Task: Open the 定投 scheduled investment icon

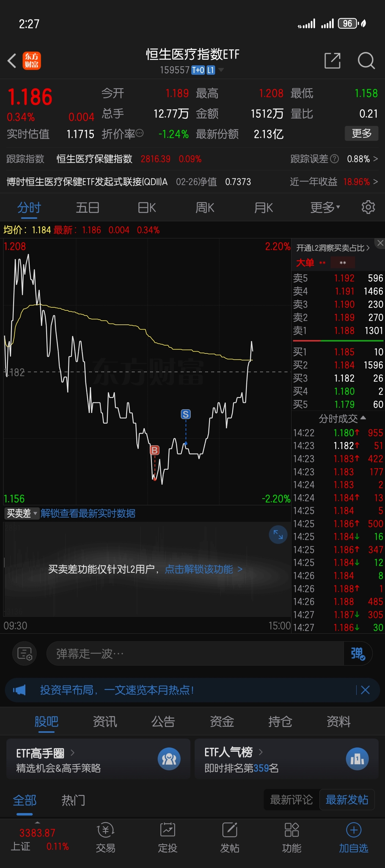Action: tap(168, 838)
